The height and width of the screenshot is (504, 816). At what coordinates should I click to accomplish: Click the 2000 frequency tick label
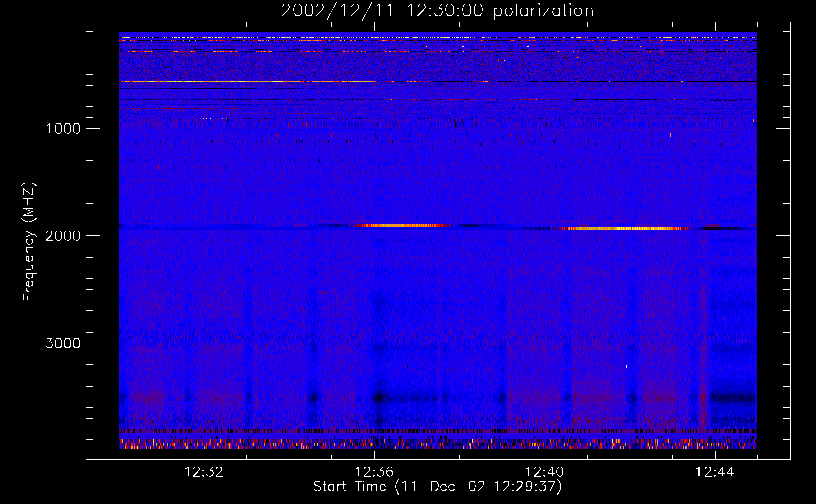point(63,236)
